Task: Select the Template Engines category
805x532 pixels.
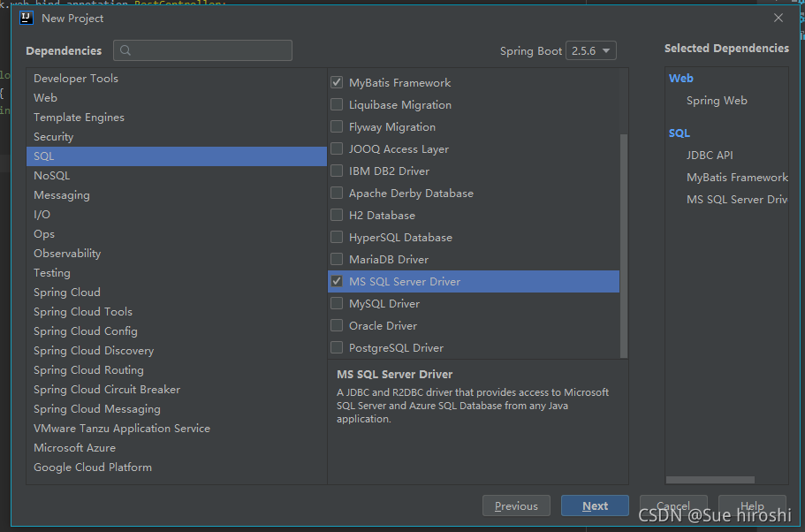Action: pyautogui.click(x=177, y=117)
